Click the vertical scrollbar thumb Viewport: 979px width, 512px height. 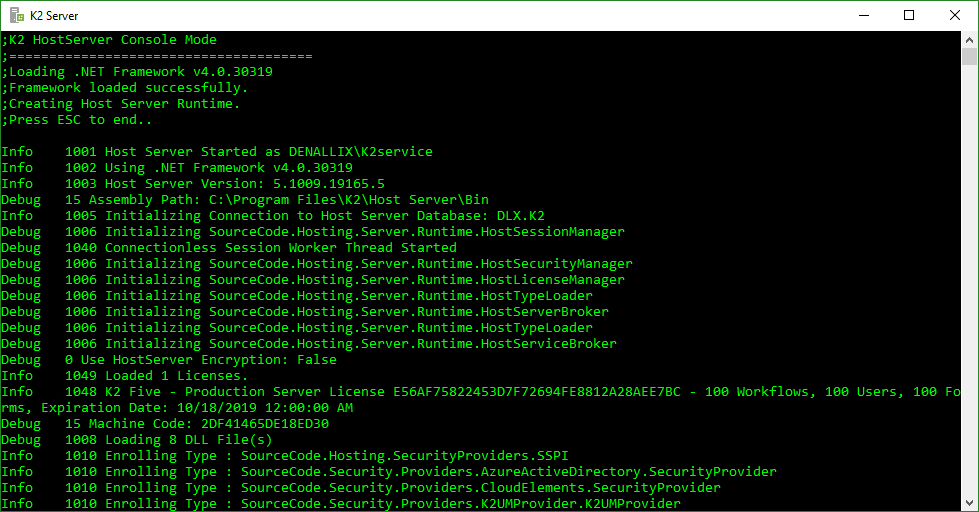pyautogui.click(x=969, y=56)
